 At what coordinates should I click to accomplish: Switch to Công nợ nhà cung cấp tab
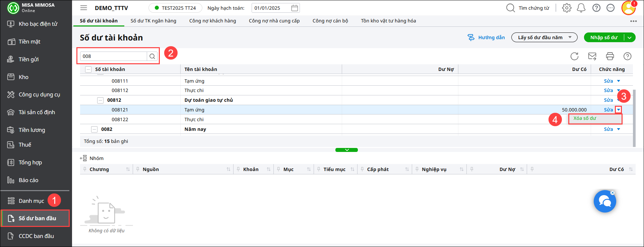pos(274,21)
